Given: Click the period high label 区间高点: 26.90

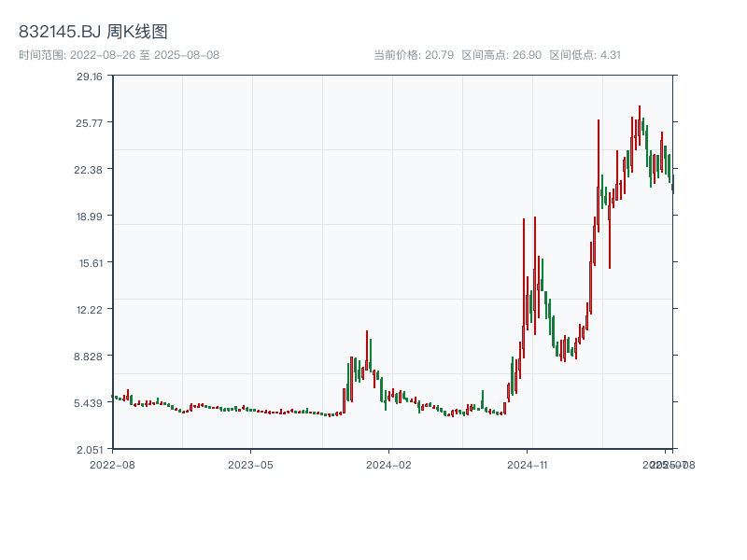Looking at the screenshot, I should click(501, 55).
